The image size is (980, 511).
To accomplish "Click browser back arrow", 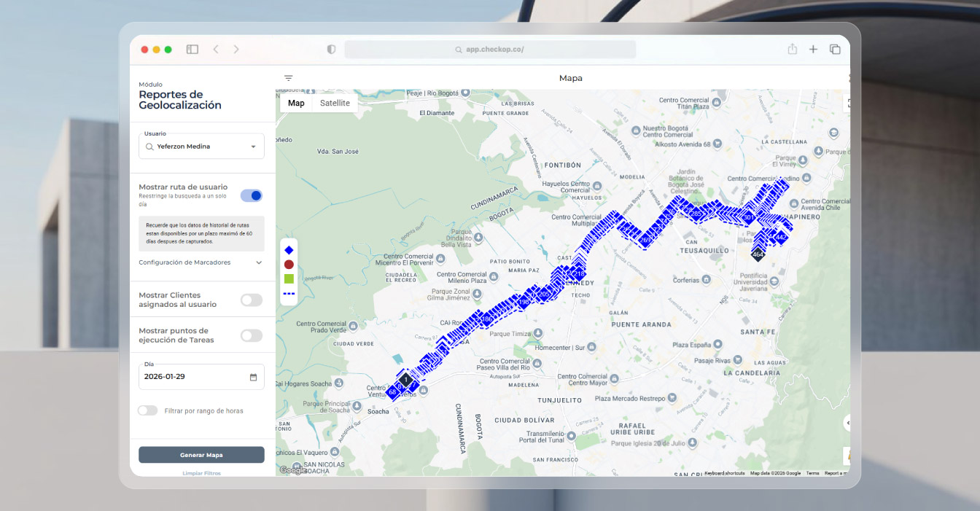I will pos(216,50).
